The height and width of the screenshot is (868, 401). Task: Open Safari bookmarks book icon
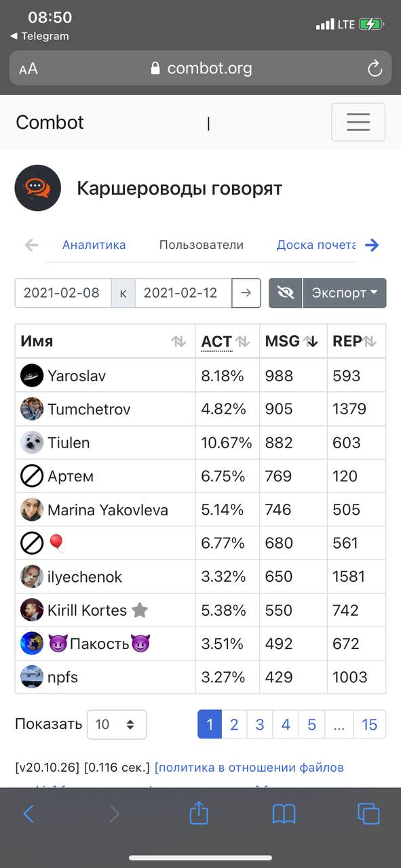[284, 813]
